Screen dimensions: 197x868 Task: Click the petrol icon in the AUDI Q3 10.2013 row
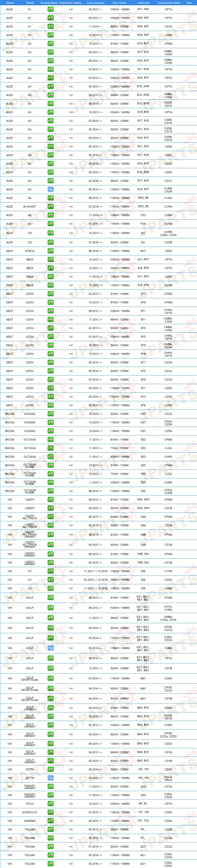(51, 233)
